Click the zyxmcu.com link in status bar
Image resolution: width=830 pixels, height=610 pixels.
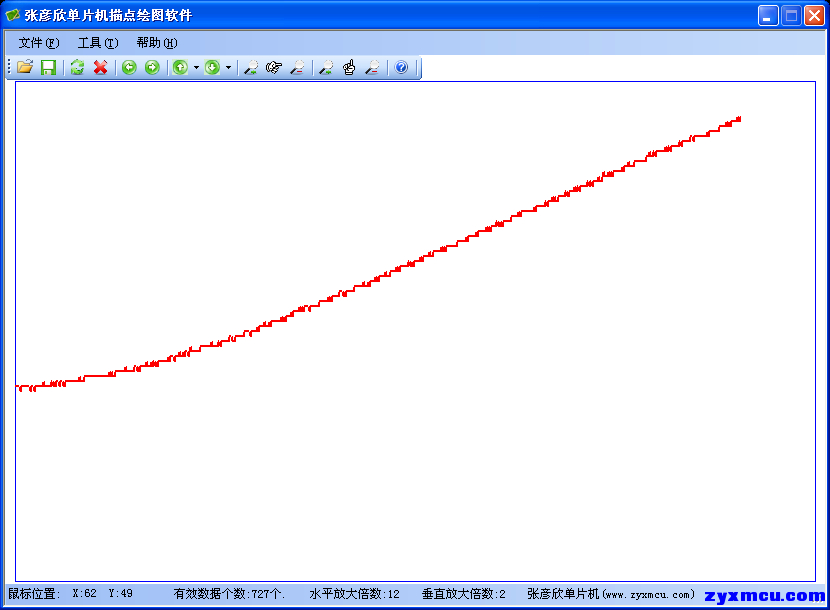coord(764,596)
